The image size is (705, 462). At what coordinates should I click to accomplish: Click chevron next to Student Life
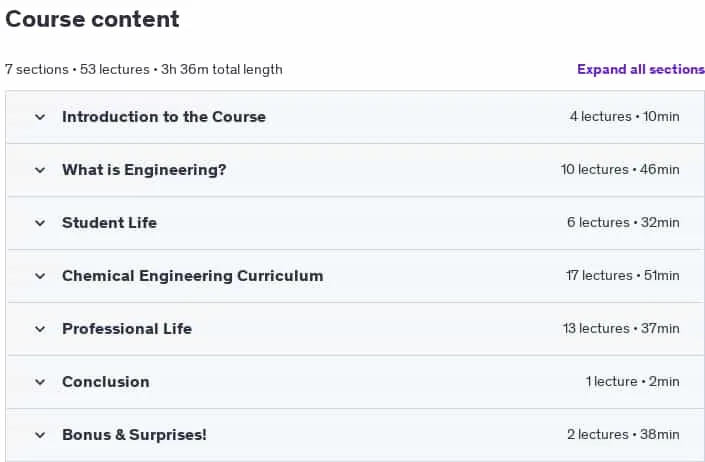[40, 223]
